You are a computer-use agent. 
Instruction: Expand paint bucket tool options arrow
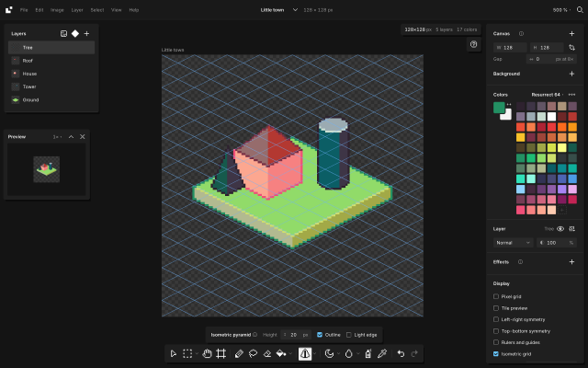click(x=290, y=353)
